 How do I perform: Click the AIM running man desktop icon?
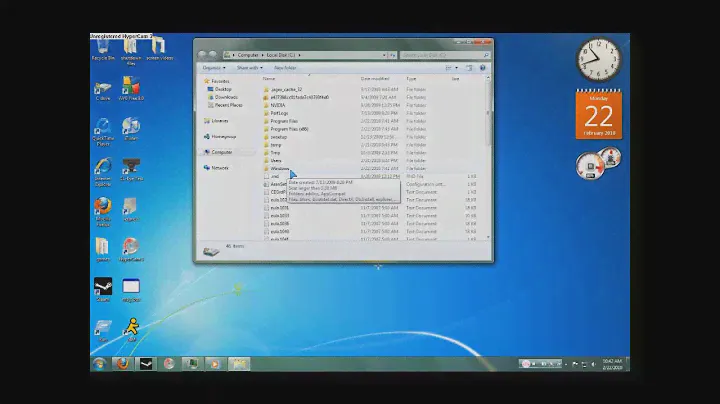(x=130, y=327)
